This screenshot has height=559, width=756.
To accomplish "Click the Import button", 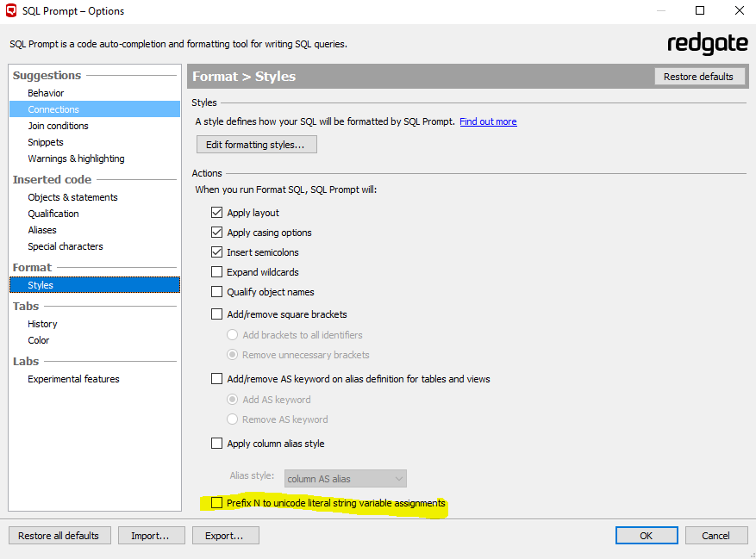I will tap(151, 536).
